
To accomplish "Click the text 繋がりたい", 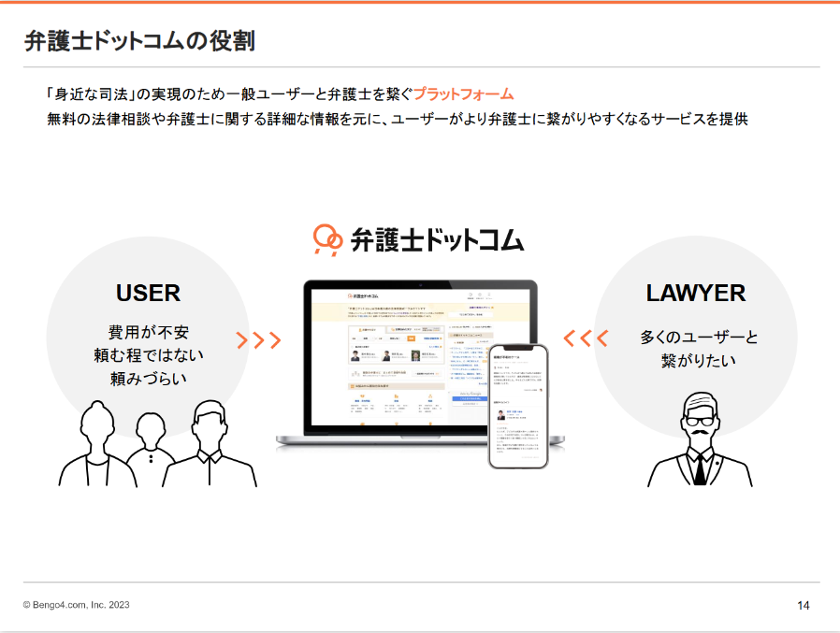I will click(699, 360).
